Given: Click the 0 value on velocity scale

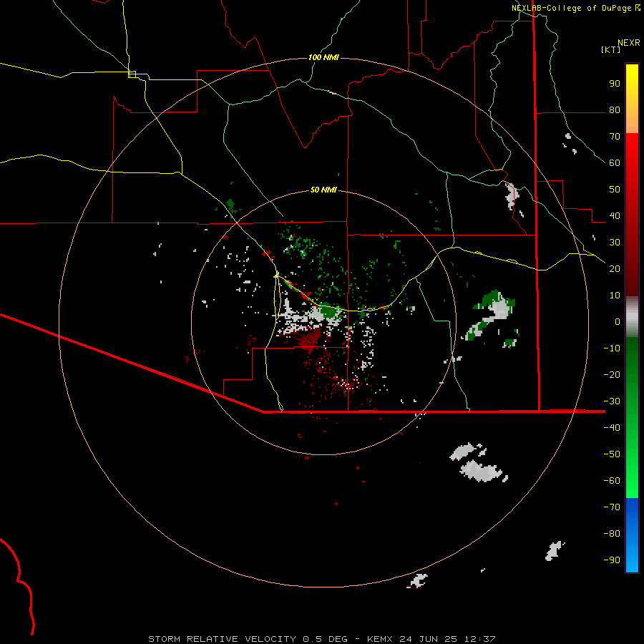Looking at the screenshot, I should 618,322.
